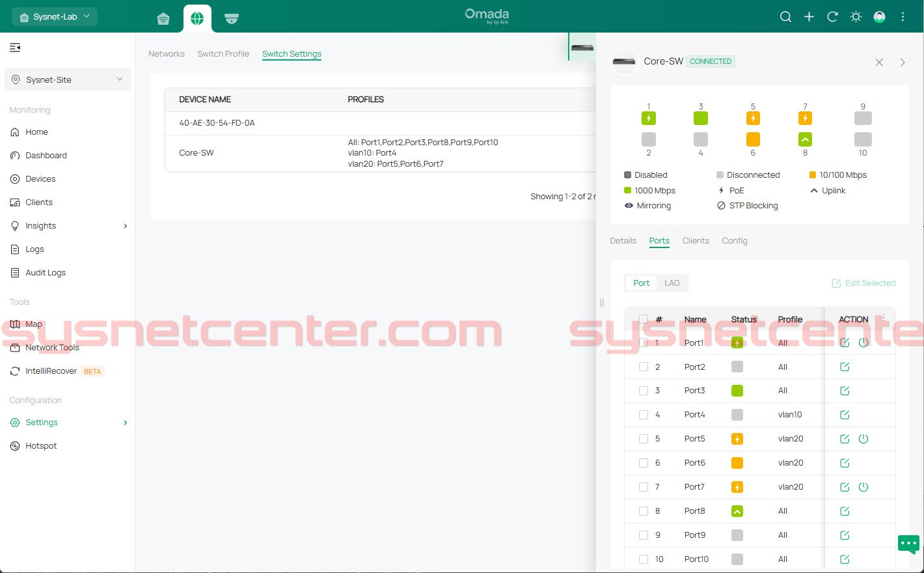The height and width of the screenshot is (573, 924).
Task: Click the search icon in top bar
Action: click(x=785, y=17)
